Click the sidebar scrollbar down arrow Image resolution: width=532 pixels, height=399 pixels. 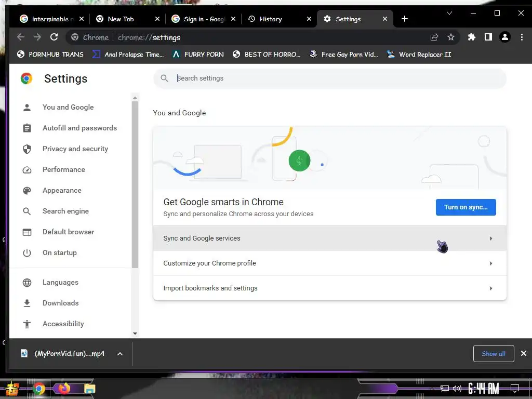pyautogui.click(x=135, y=334)
